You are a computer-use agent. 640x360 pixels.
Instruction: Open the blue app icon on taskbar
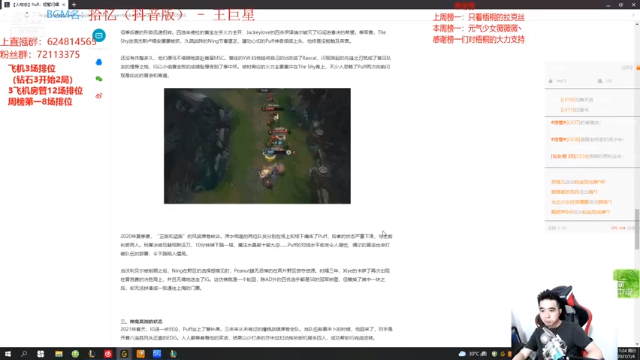pyautogui.click(x=157, y=354)
